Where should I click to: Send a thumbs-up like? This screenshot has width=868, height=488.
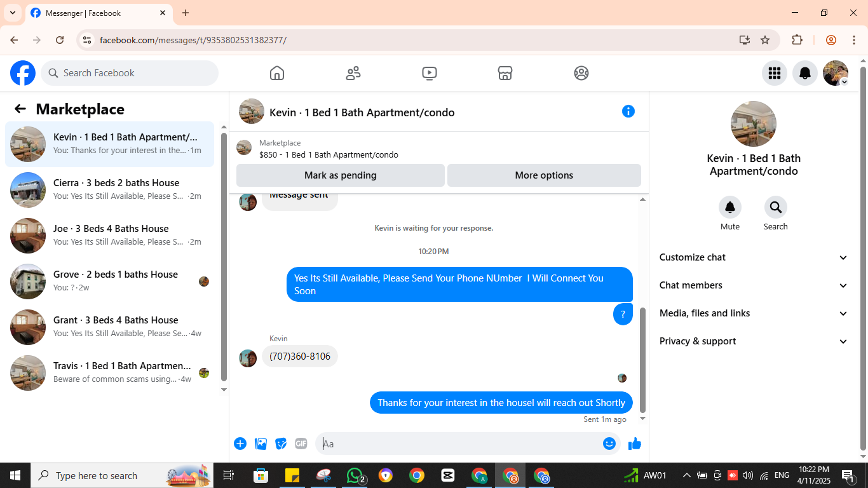(x=635, y=444)
